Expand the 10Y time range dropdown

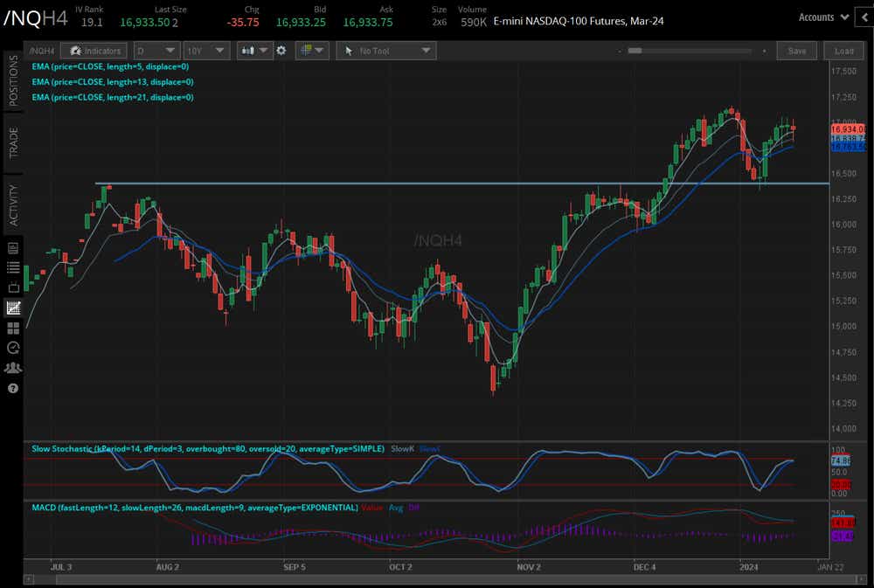click(x=205, y=51)
